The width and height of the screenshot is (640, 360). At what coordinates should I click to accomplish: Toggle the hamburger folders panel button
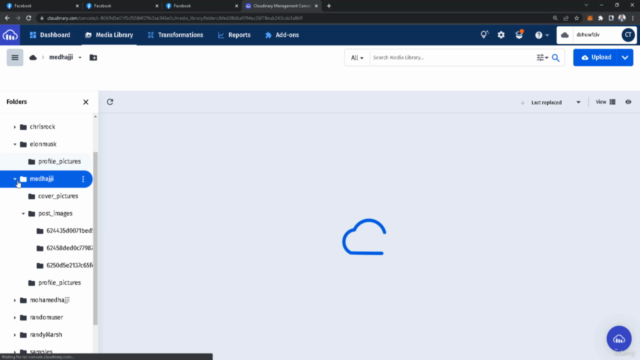(x=15, y=58)
